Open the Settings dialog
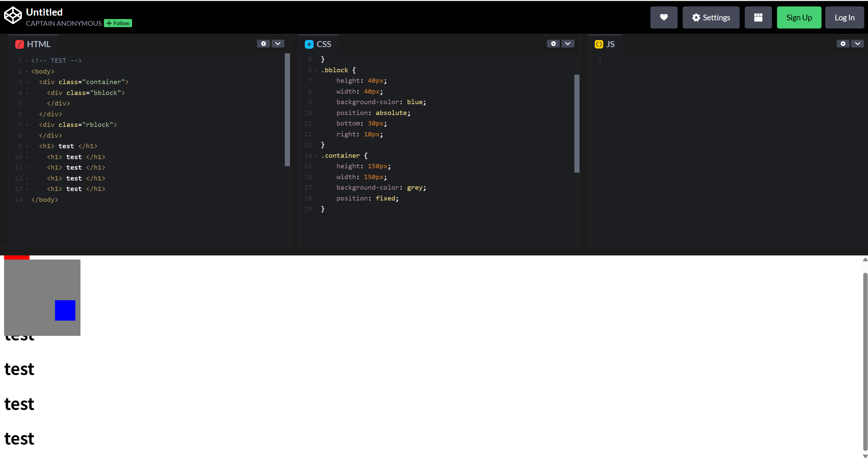The width and height of the screenshot is (868, 458). (710, 17)
